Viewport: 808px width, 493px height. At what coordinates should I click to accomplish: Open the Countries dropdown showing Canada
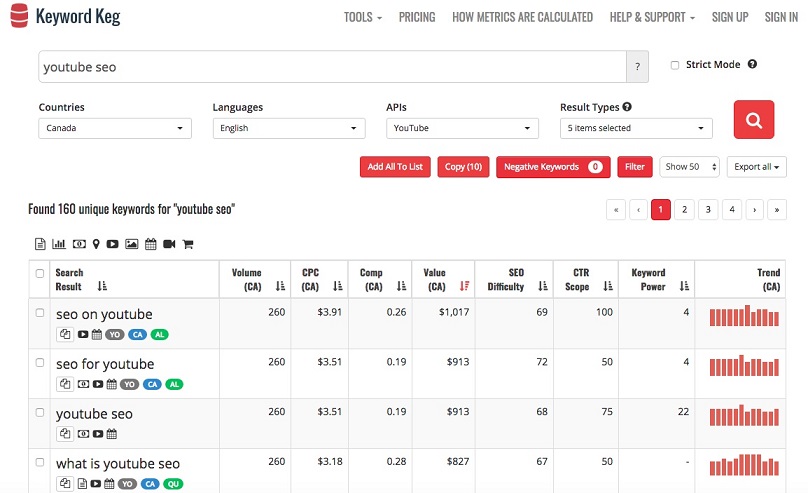(115, 128)
